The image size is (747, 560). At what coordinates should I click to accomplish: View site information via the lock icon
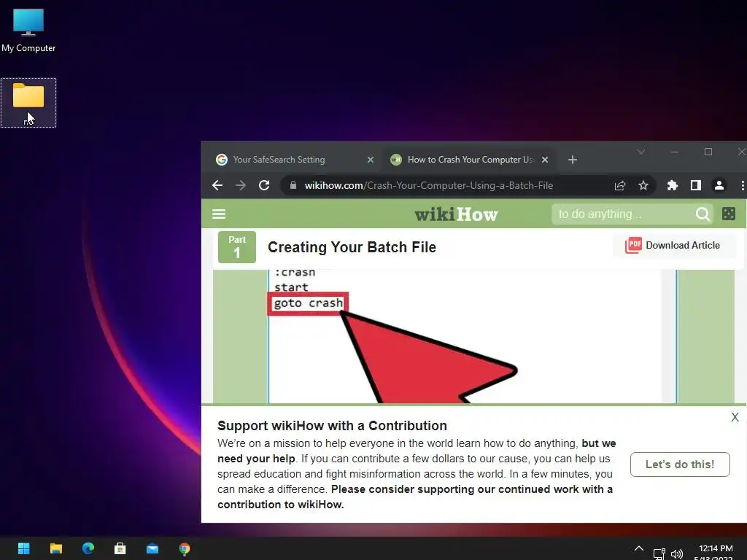tap(293, 185)
